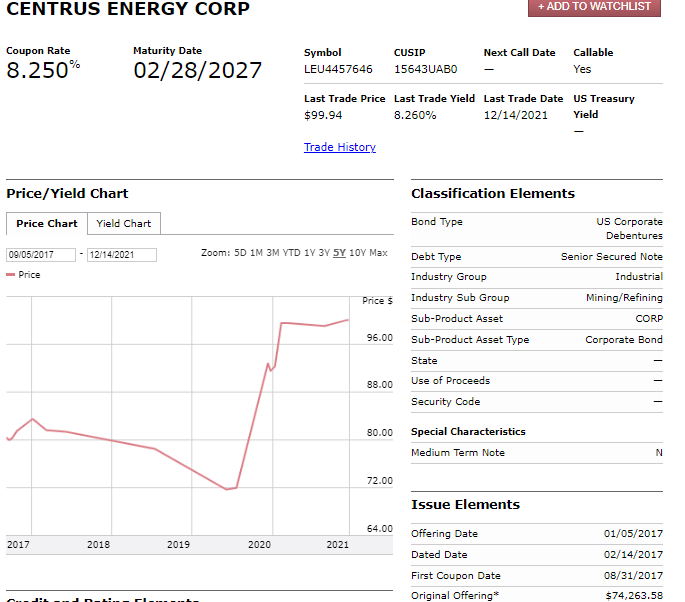Click the coupon rate 8.250 value
This screenshot has height=602, width=685.
pos(38,70)
